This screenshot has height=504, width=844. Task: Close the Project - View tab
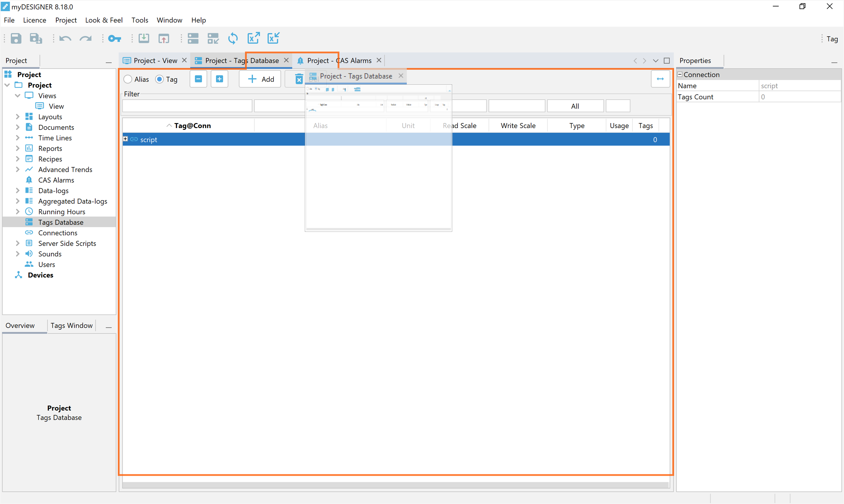(184, 60)
